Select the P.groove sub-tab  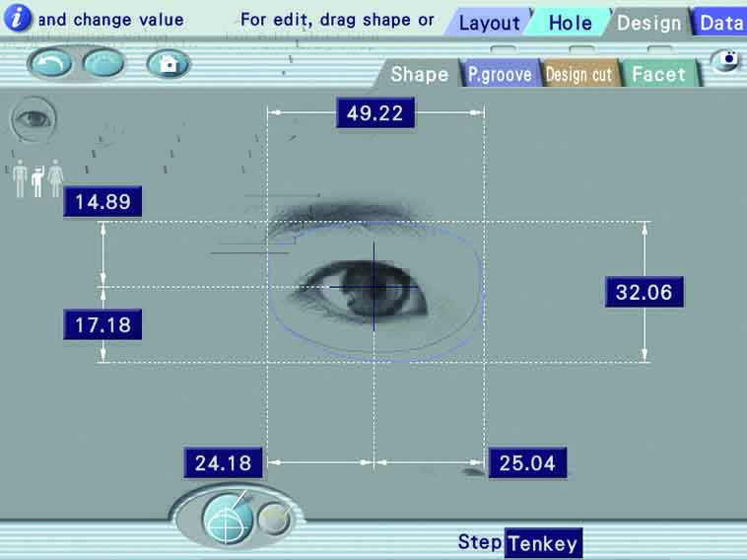500,75
